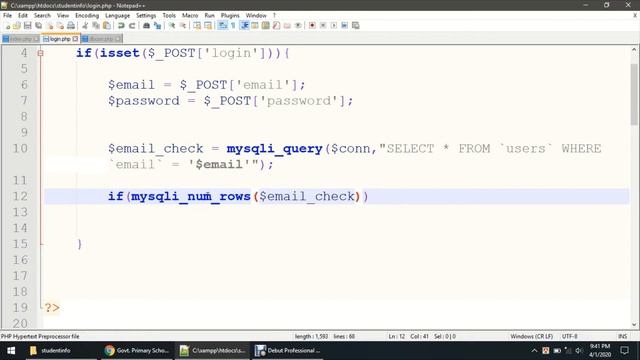The height and width of the screenshot is (360, 640).
Task: Open the Plugins menu
Action: click(230, 16)
